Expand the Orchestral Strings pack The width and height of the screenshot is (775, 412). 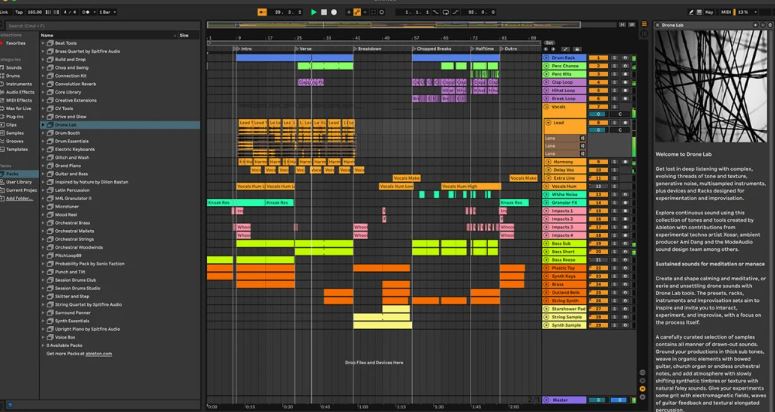43,239
